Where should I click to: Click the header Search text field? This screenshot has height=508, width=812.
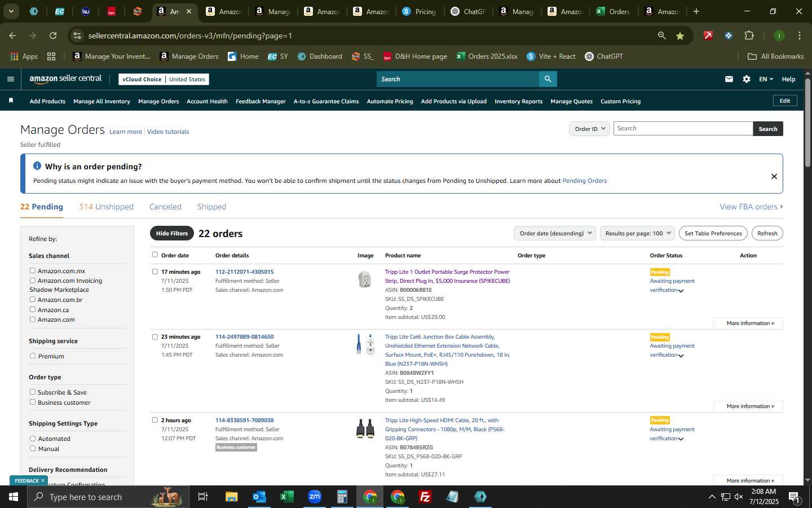[x=457, y=79]
